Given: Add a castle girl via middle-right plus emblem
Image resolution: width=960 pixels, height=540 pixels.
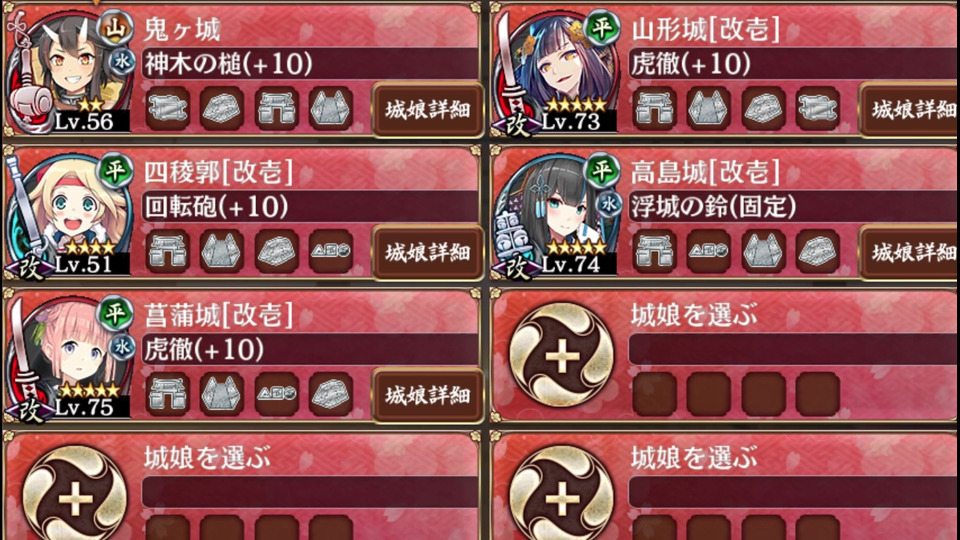Looking at the screenshot, I should 561,355.
